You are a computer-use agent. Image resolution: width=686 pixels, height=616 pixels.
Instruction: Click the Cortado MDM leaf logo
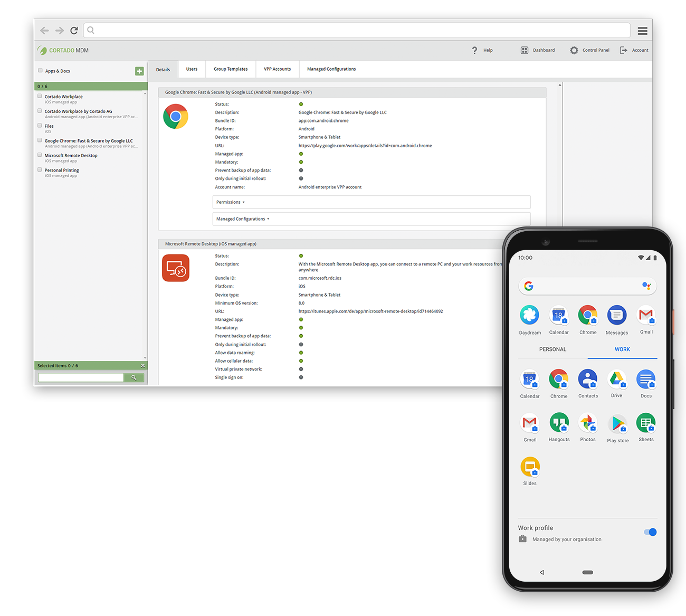pyautogui.click(x=42, y=50)
